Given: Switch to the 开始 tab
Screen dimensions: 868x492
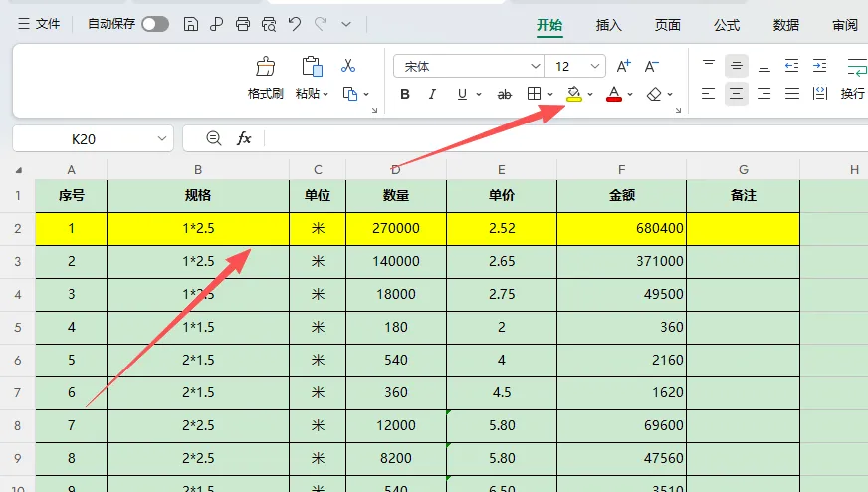Looking at the screenshot, I should click(x=549, y=25).
